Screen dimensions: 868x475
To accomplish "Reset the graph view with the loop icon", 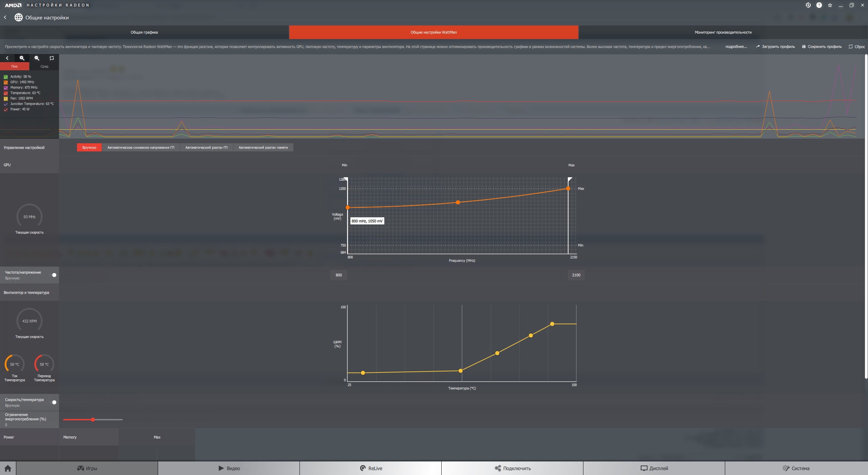I will 52,58.
